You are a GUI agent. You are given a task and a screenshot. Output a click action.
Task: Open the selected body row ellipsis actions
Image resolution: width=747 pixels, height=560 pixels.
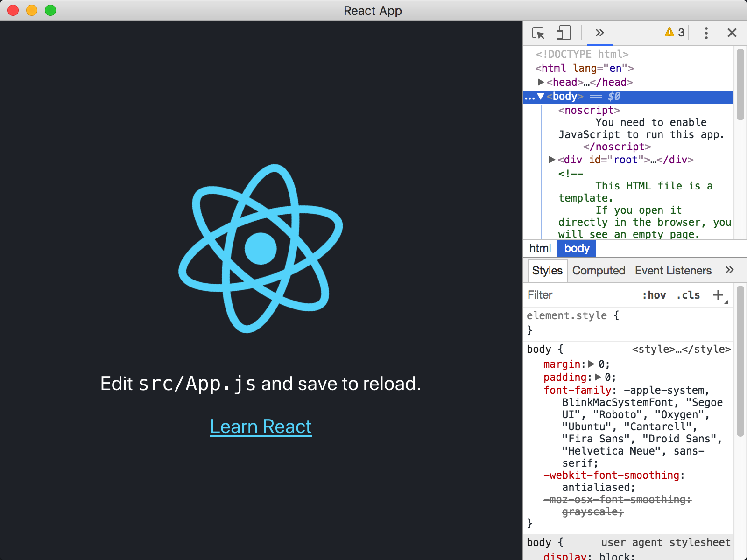[529, 97]
